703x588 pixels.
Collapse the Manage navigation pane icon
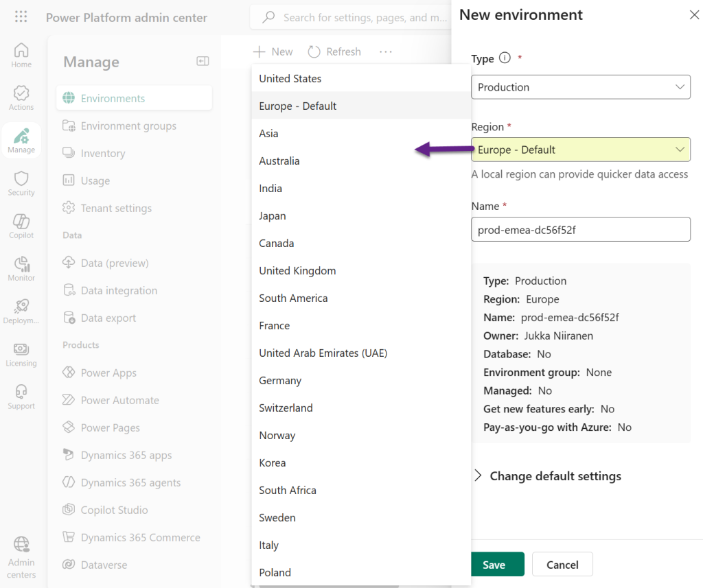[x=203, y=61]
